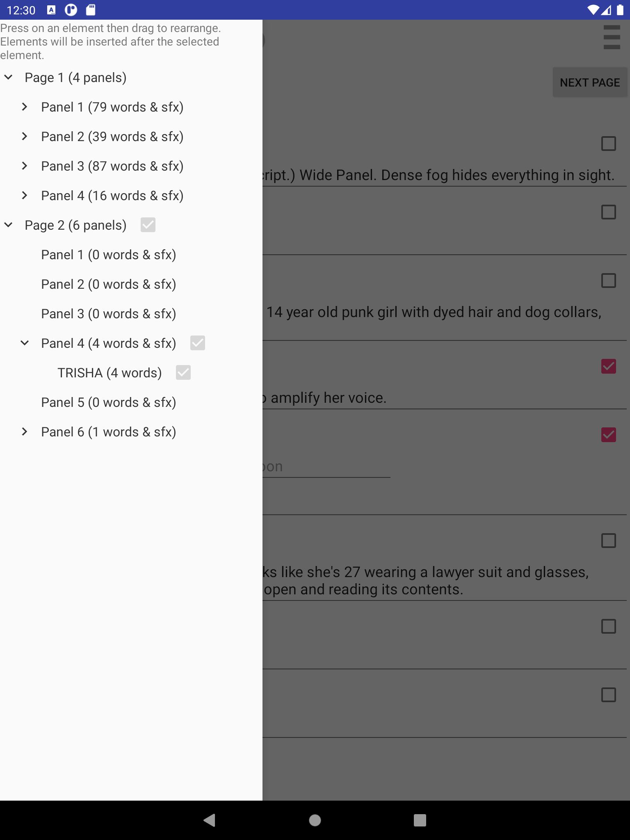The image size is (630, 840).
Task: Collapse the Page 2 tree node
Action: tap(9, 225)
